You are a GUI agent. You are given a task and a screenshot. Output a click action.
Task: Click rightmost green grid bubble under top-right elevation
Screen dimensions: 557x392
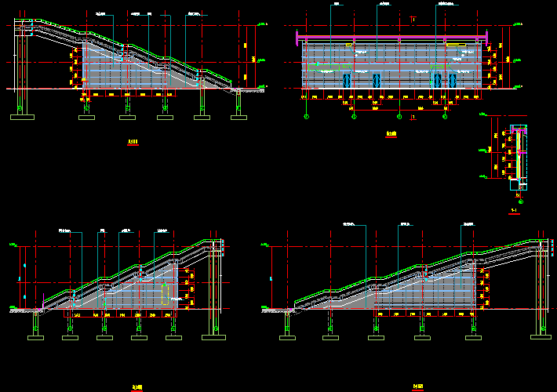coord(445,116)
